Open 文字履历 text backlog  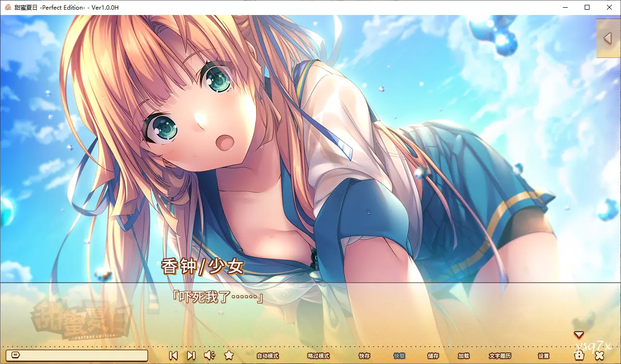pyautogui.click(x=500, y=356)
